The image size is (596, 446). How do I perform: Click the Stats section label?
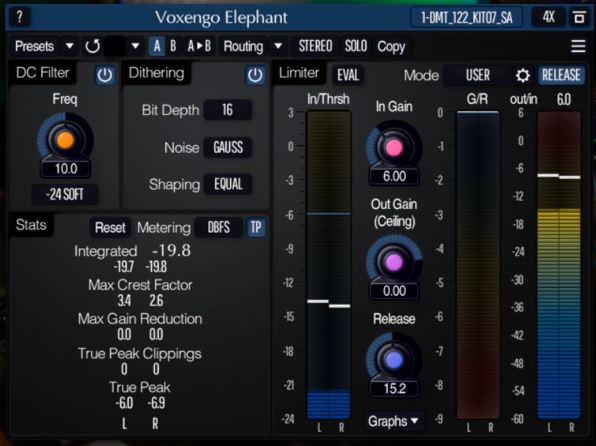31,225
